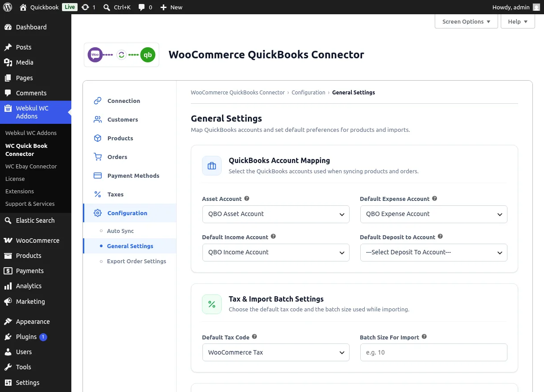Open Default Deposit to Account dropdown

click(x=434, y=252)
